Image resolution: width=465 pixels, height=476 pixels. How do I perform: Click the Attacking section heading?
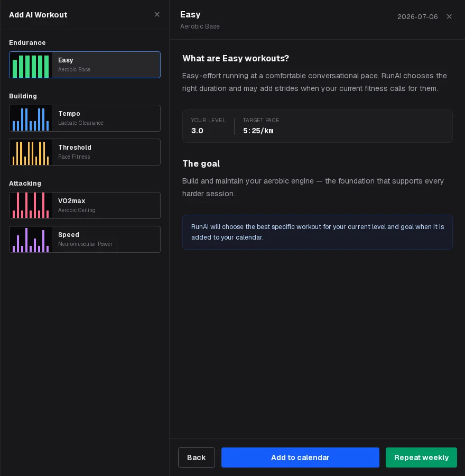coord(25,184)
